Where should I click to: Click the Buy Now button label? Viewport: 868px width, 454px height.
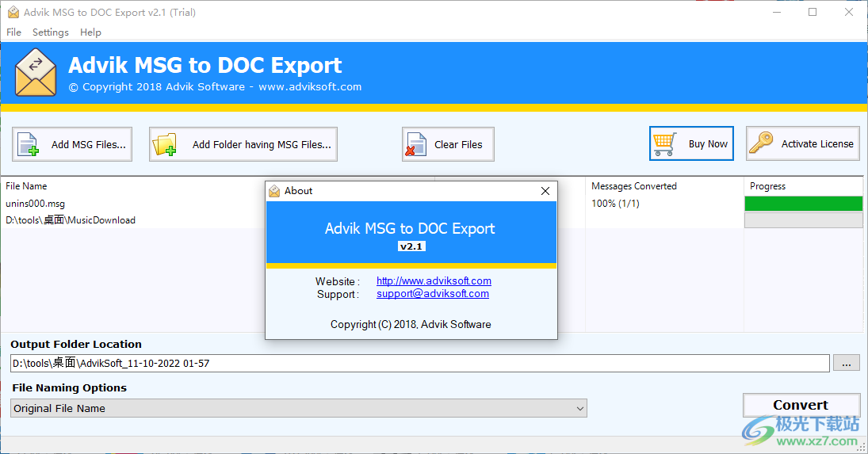coord(708,143)
